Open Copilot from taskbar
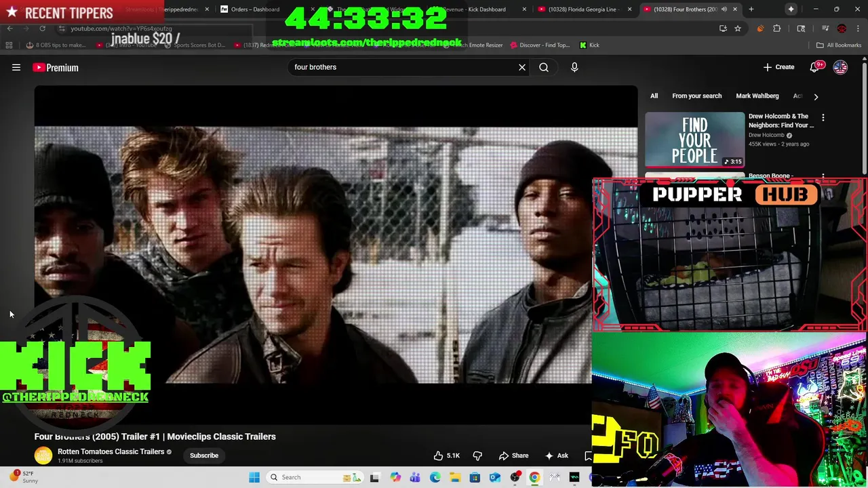The image size is (868, 488). point(395,477)
